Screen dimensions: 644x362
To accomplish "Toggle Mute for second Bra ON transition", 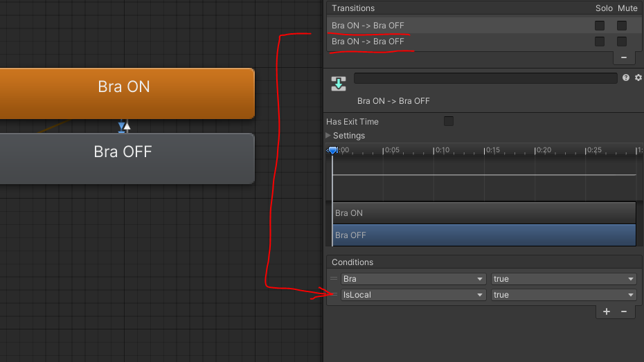I will tap(622, 42).
